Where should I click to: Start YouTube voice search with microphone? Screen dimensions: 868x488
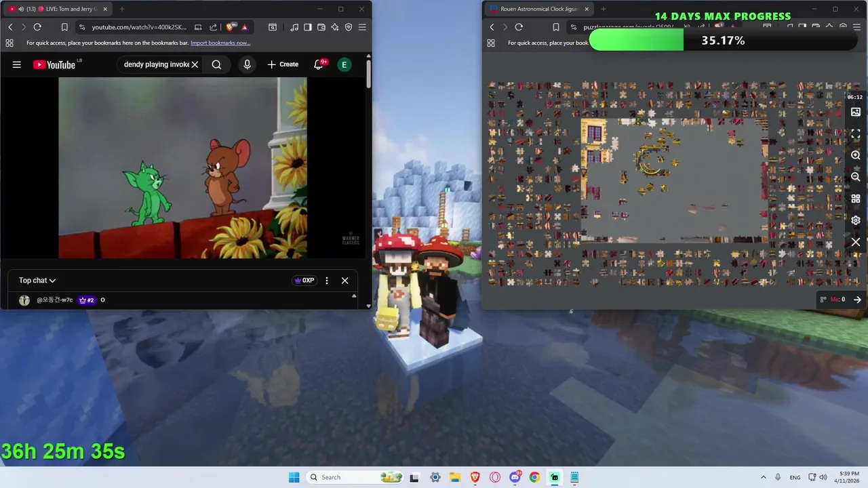click(x=248, y=64)
